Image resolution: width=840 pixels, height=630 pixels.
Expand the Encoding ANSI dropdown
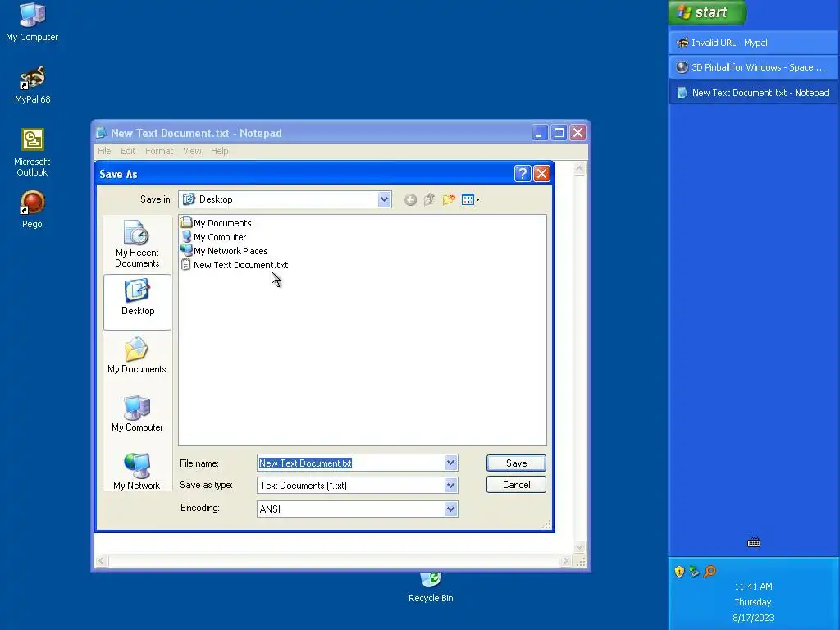450,509
